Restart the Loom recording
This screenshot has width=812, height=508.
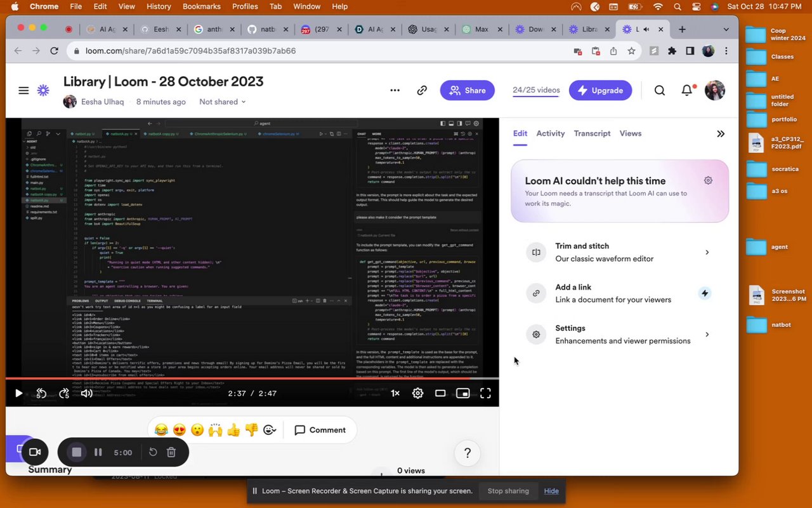(x=153, y=452)
